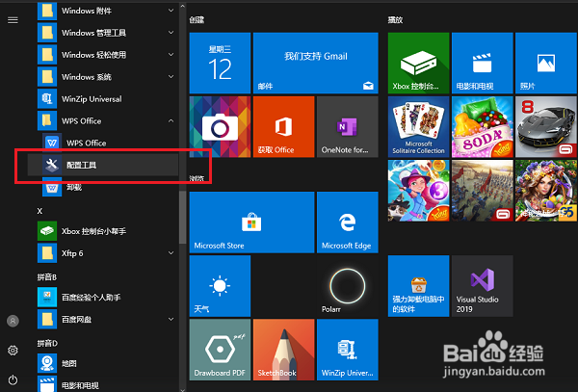Open the 天气 weather tile
Screen dimensions: 578x392
pyautogui.click(x=220, y=286)
